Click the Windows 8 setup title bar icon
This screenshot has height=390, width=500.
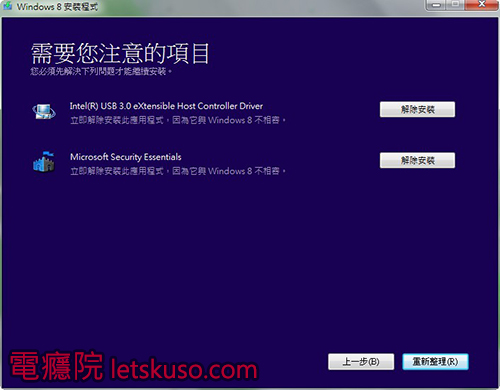pyautogui.click(x=7, y=6)
